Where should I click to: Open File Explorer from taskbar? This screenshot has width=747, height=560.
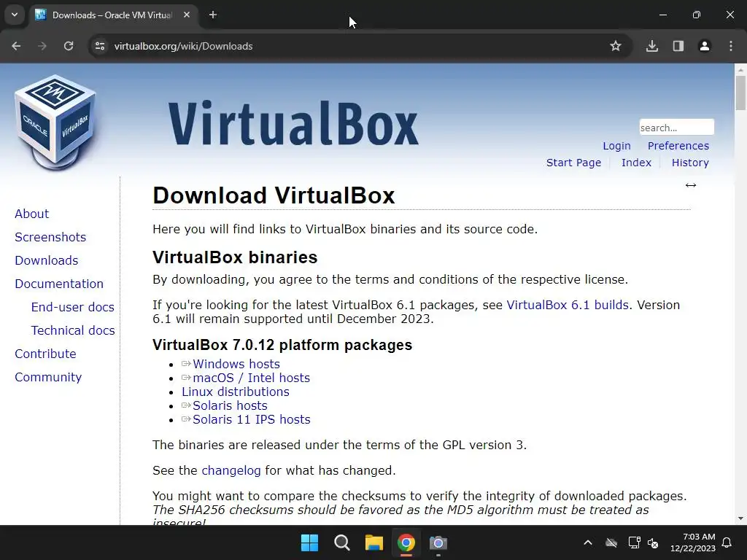tap(374, 542)
